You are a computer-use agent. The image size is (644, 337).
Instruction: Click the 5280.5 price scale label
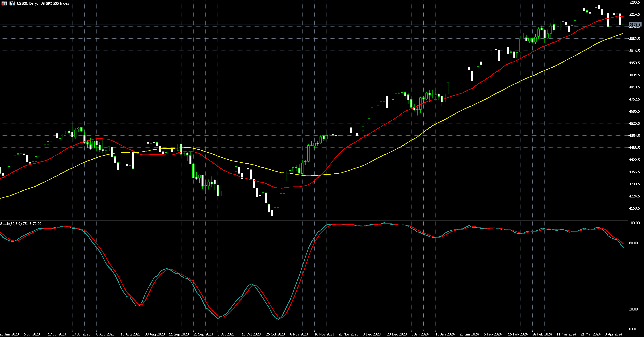(634, 2)
